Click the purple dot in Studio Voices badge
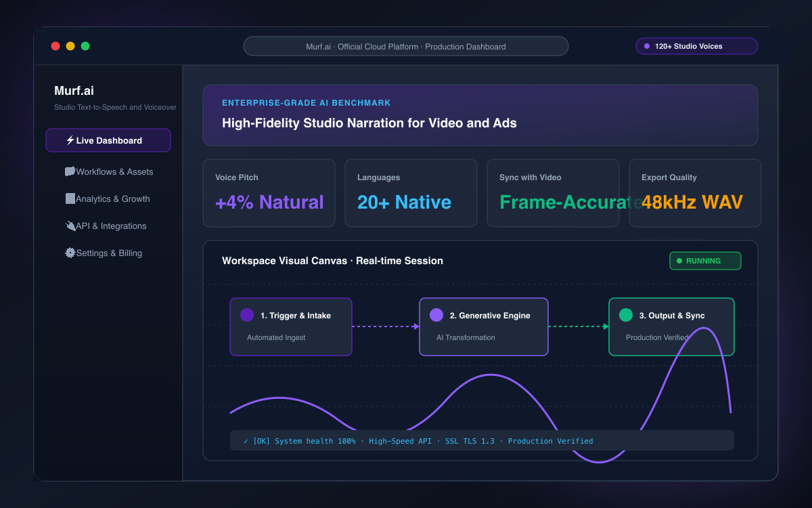 click(647, 46)
